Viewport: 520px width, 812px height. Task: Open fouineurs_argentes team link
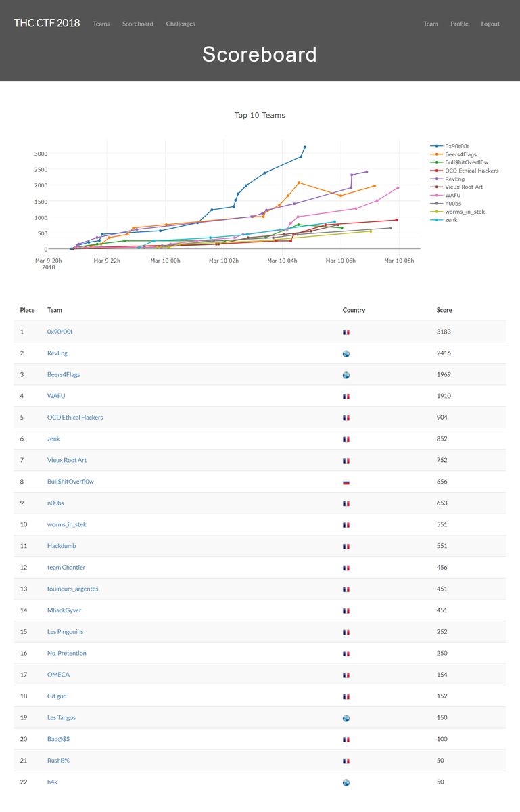pos(73,589)
